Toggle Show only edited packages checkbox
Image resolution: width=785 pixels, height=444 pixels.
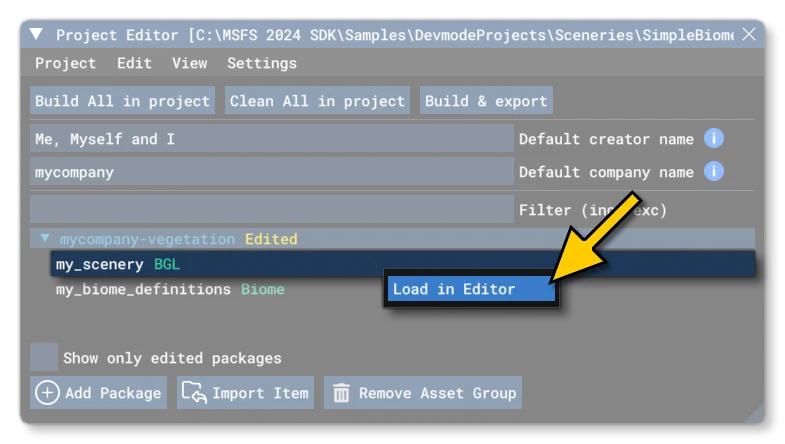click(44, 357)
